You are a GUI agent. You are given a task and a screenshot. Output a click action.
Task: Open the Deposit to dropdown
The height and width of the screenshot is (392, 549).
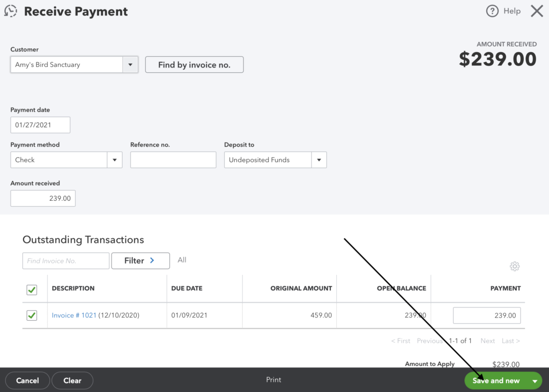click(320, 160)
